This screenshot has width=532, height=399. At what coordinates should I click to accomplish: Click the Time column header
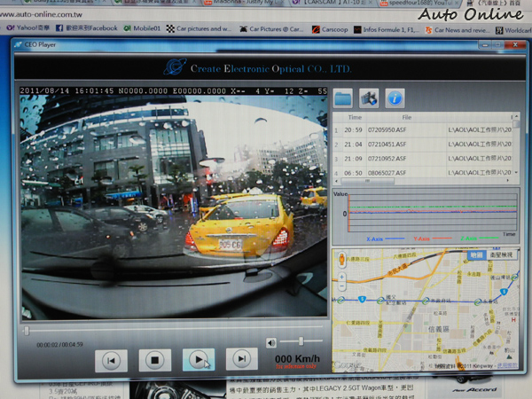pyautogui.click(x=355, y=116)
